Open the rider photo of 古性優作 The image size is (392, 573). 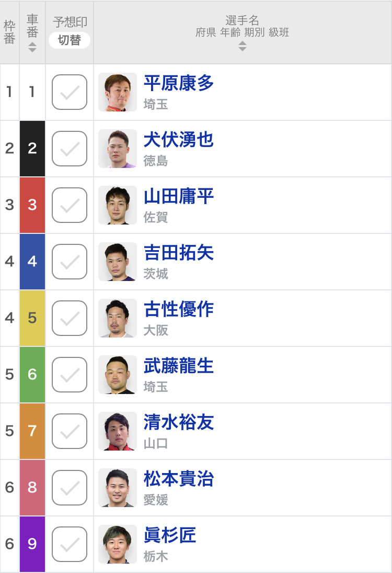[x=118, y=318]
